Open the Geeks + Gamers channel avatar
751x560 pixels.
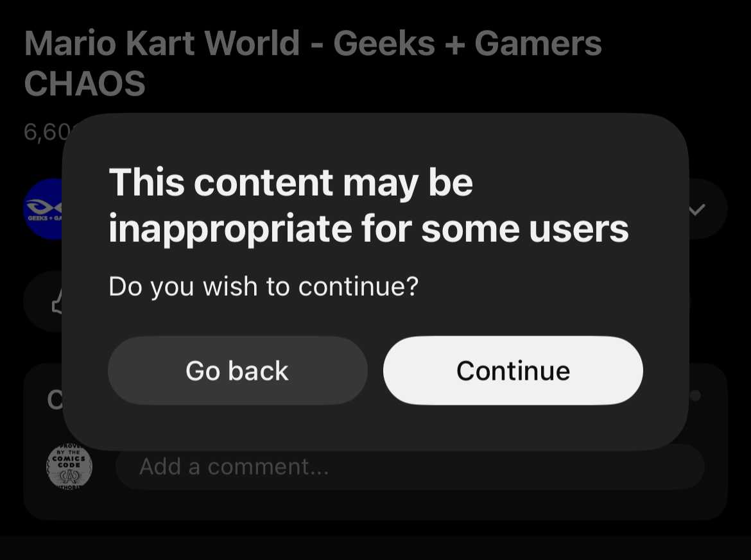point(43,209)
